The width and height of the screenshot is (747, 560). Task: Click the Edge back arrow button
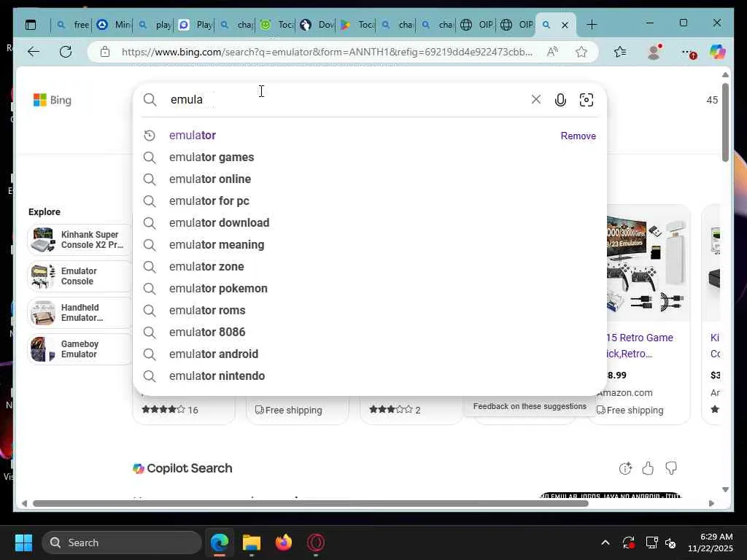click(x=34, y=52)
